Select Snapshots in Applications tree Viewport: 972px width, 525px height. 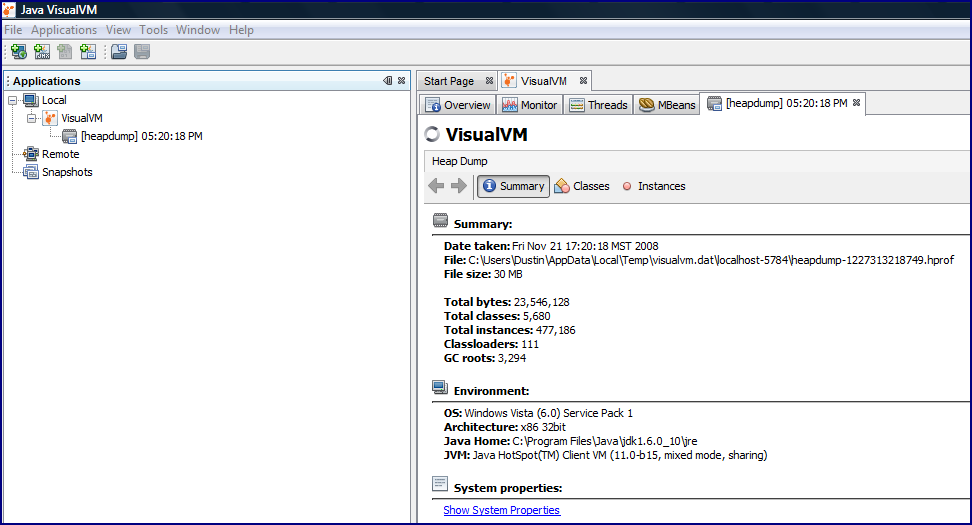(x=67, y=172)
